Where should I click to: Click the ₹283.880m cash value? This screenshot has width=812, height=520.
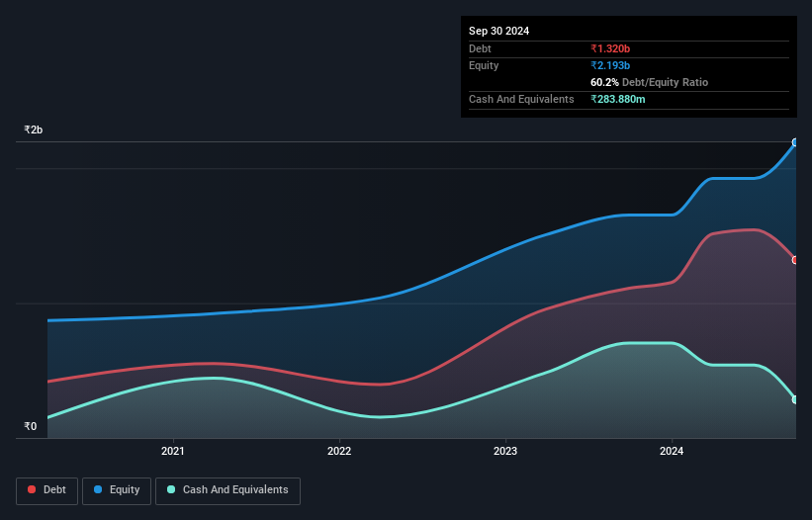point(618,99)
